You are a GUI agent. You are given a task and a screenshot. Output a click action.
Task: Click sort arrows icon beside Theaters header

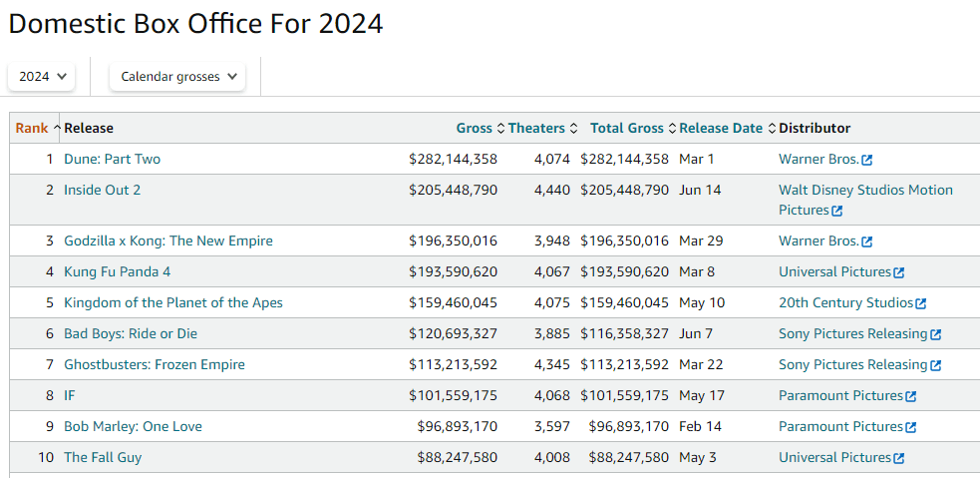click(573, 128)
